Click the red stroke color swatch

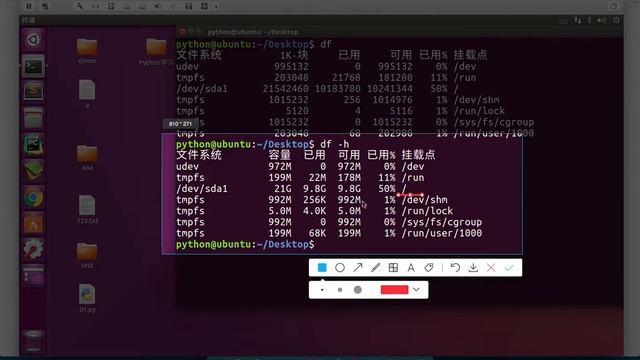[394, 290]
